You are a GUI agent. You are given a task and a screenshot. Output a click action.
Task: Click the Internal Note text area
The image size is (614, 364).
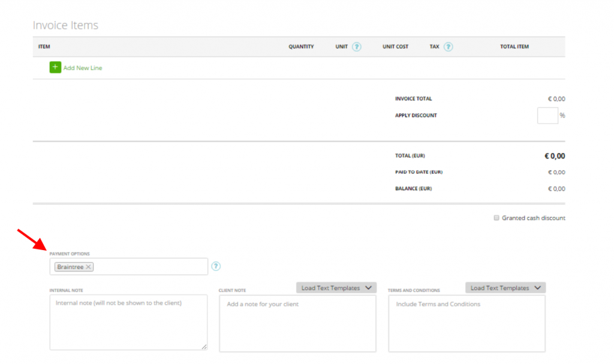[x=128, y=322]
